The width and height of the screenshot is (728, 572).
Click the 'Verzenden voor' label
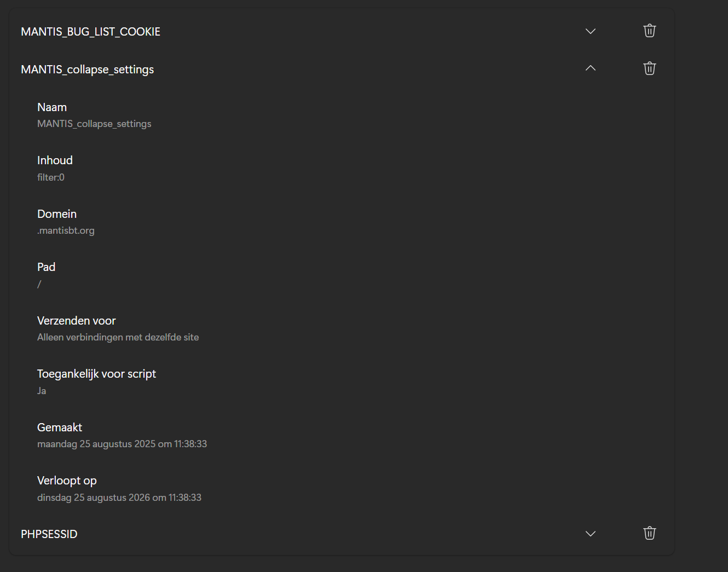[x=76, y=321]
